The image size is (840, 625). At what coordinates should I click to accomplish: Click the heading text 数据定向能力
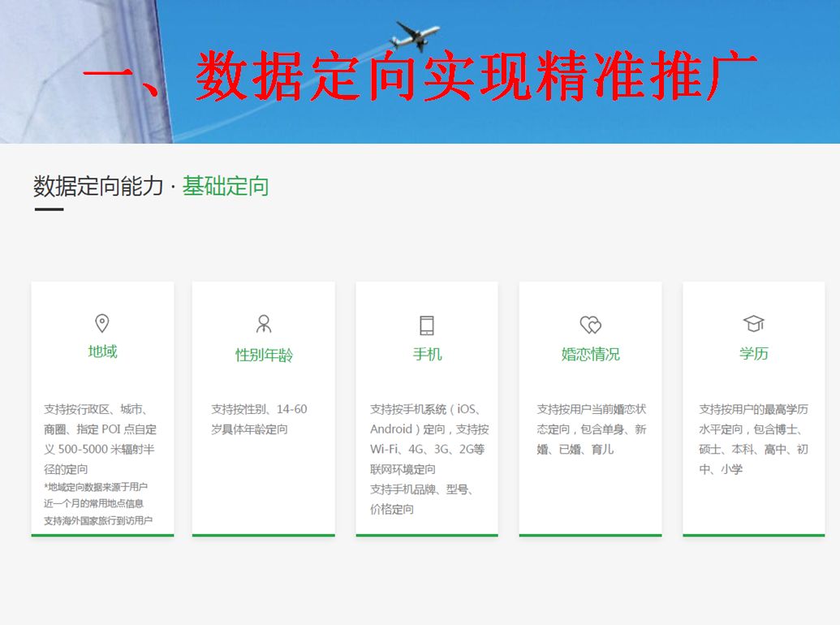pyautogui.click(x=98, y=187)
